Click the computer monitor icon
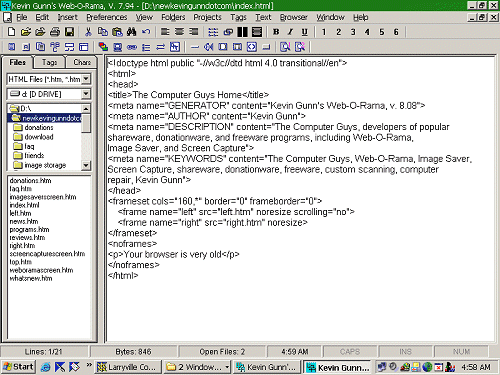 pos(117,47)
